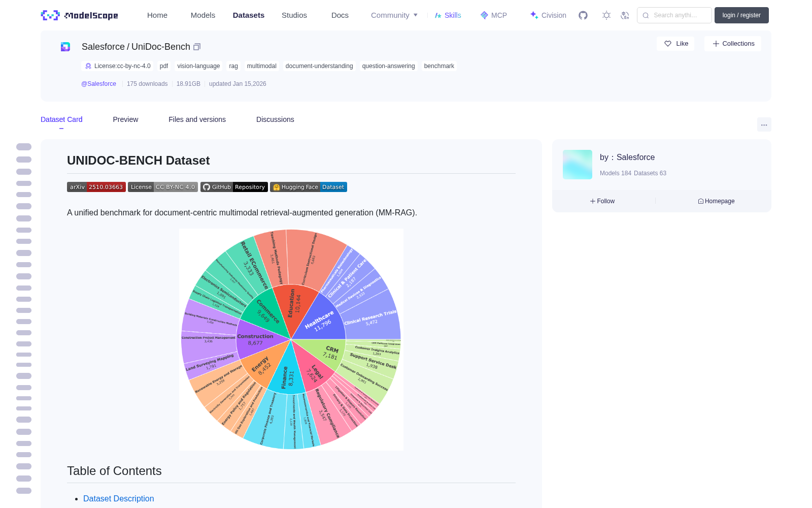Click the License cc-by-nc-4.0 tag

117,66
